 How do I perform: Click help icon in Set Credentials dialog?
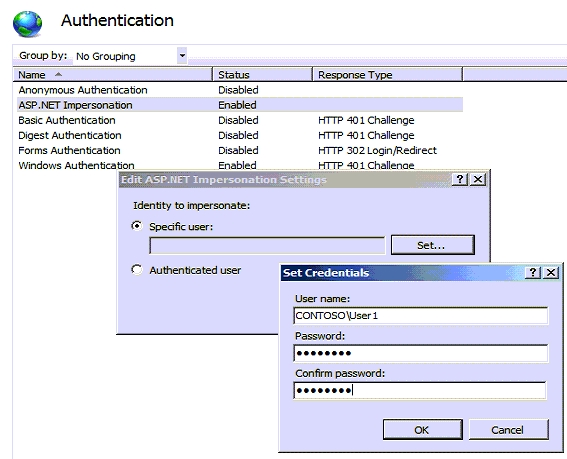tap(533, 272)
